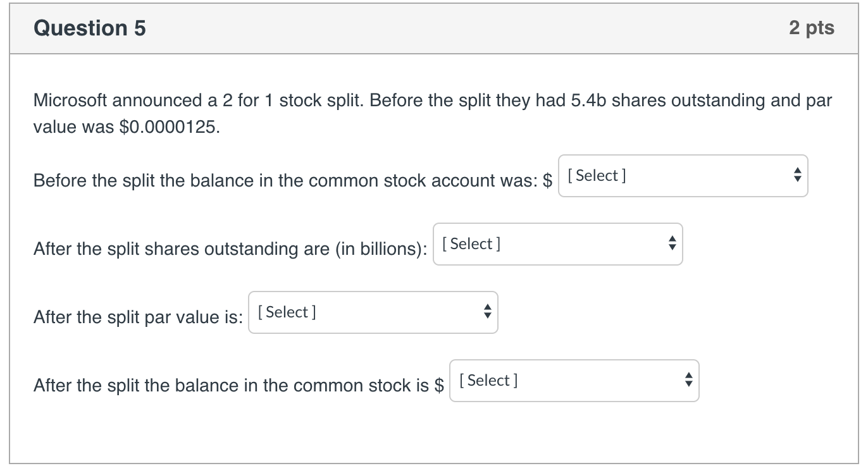Screen dimensions: 868x473
Task: Click the 'value was $0.0000125' text line
Action: (128, 127)
